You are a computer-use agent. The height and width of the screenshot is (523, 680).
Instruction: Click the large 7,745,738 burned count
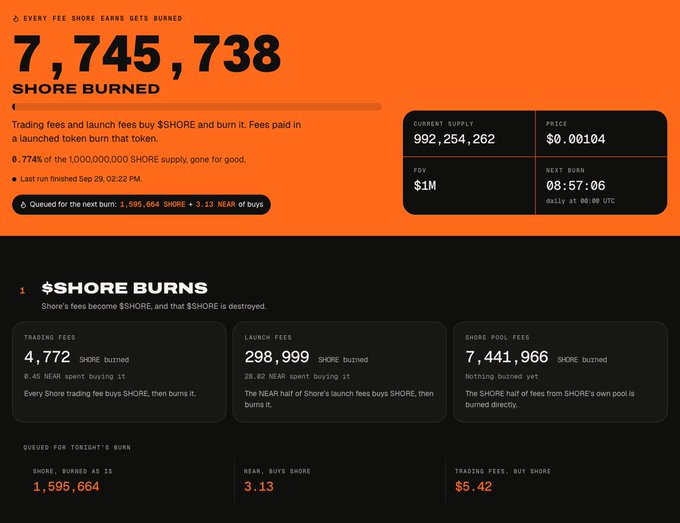click(x=147, y=54)
